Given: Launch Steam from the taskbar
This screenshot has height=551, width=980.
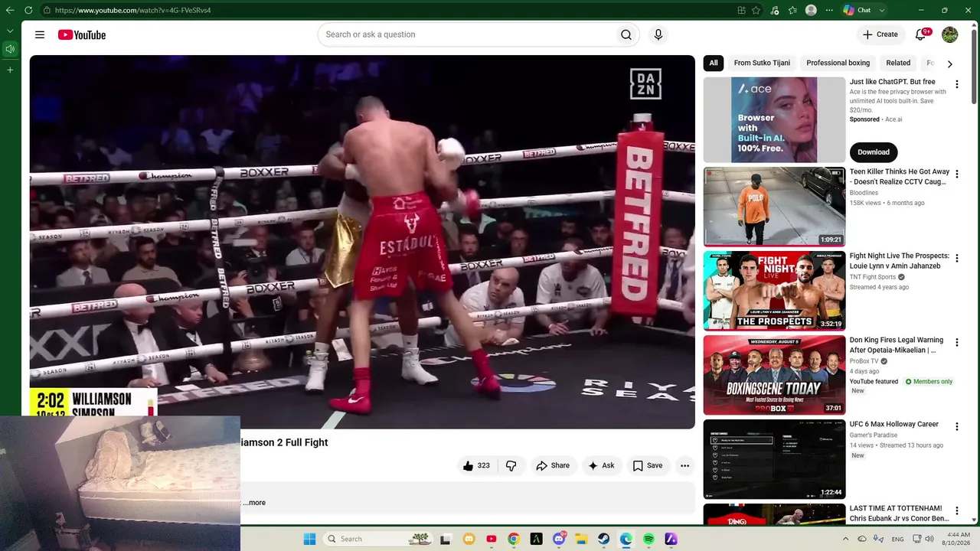Looking at the screenshot, I should click(x=603, y=539).
